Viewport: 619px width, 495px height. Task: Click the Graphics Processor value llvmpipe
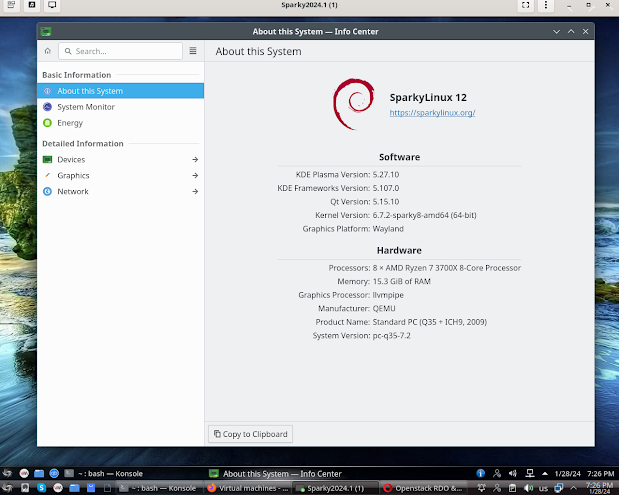coord(388,295)
